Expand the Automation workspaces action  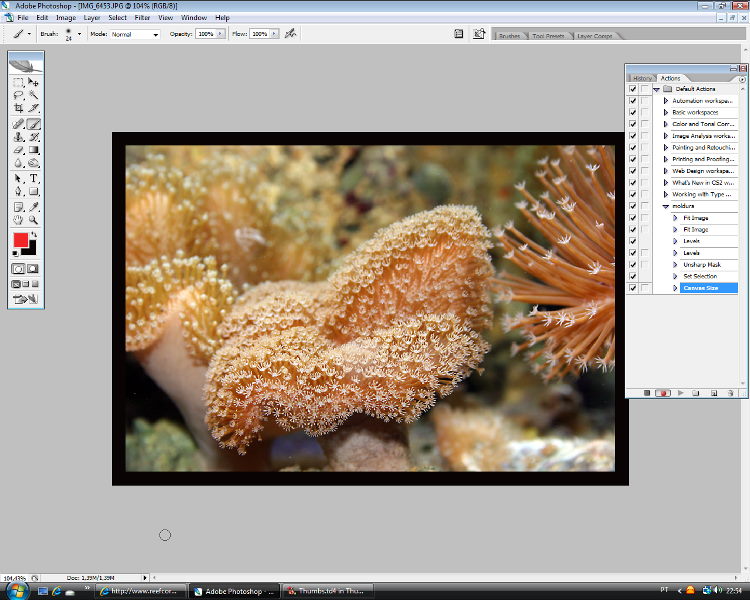(667, 101)
